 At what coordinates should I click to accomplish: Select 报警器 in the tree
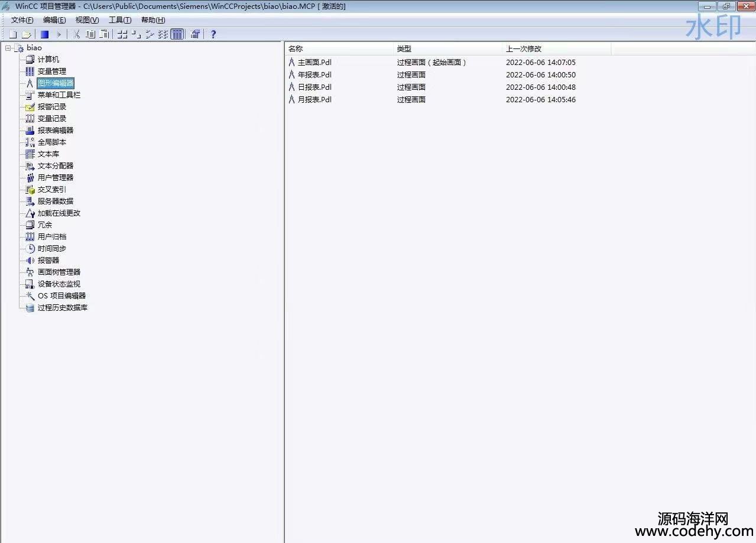pyautogui.click(x=48, y=261)
